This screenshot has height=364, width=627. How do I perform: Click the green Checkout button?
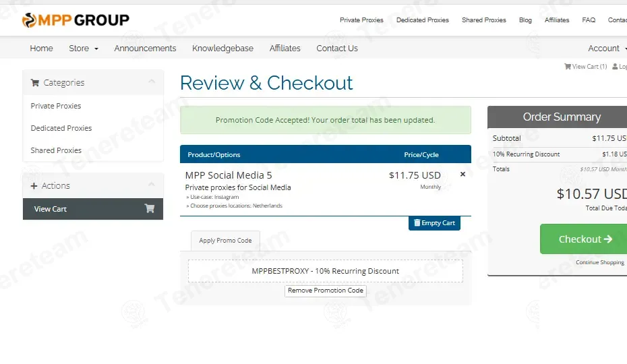tap(583, 239)
